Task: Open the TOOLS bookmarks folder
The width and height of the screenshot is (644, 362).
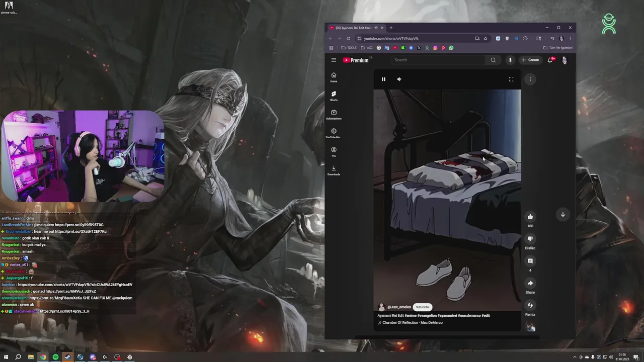Action: point(349,48)
